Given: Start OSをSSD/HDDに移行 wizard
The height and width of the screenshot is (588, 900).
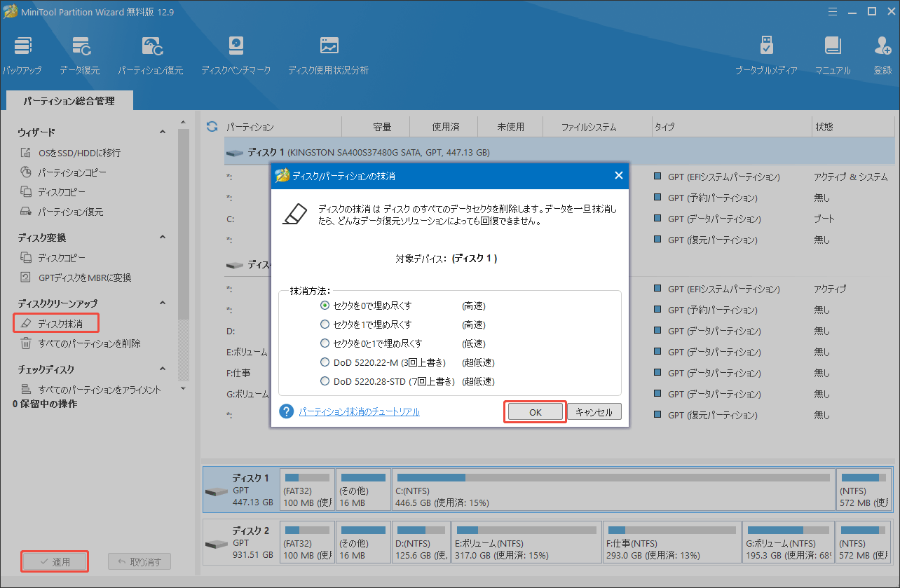Looking at the screenshot, I should pyautogui.click(x=72, y=153).
